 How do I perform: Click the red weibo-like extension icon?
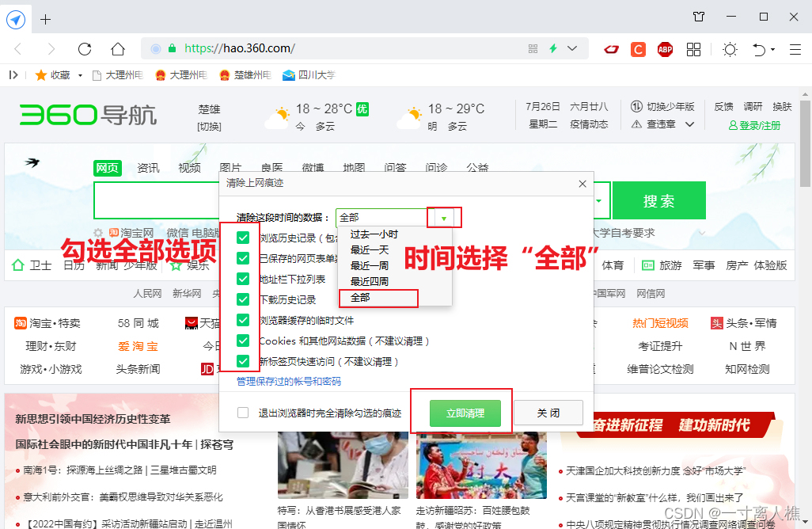[611, 50]
